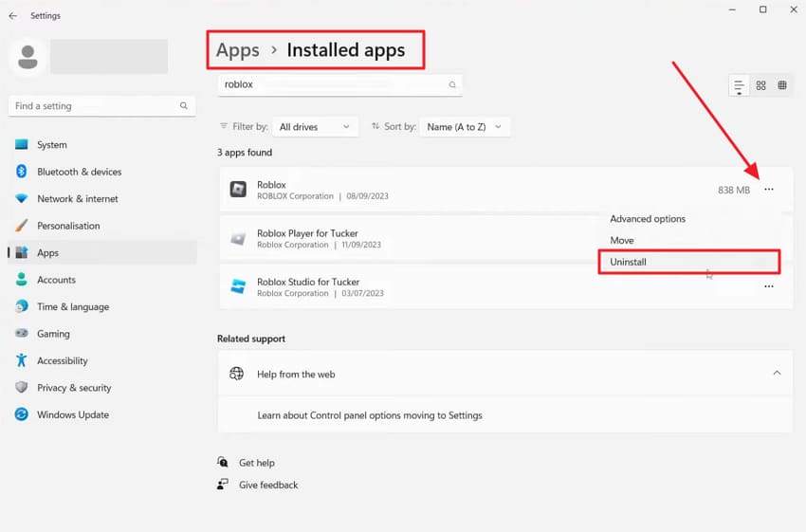Viewport: 806px width, 532px height.
Task: Click the Give feedback icon
Action: click(x=223, y=485)
